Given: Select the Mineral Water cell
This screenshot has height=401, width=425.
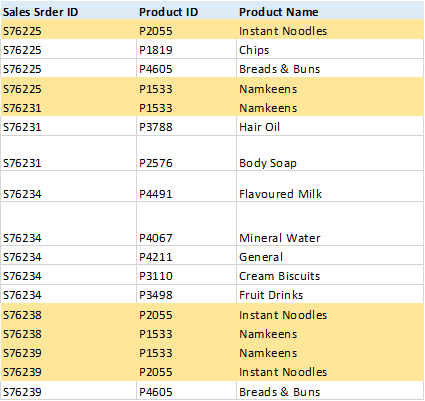Looking at the screenshot, I should tap(330, 224).
